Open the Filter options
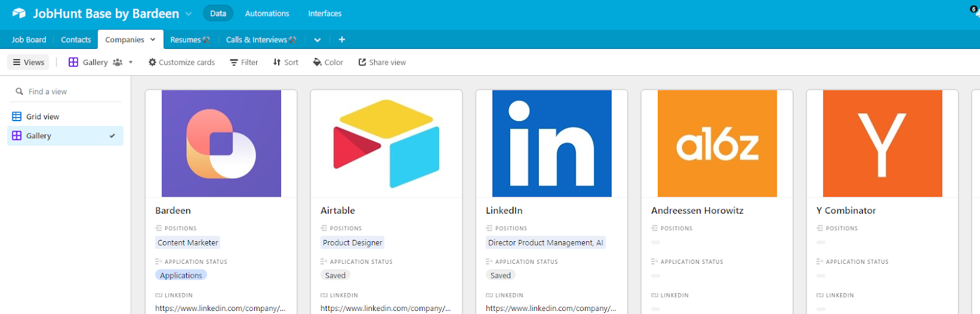 coord(244,62)
